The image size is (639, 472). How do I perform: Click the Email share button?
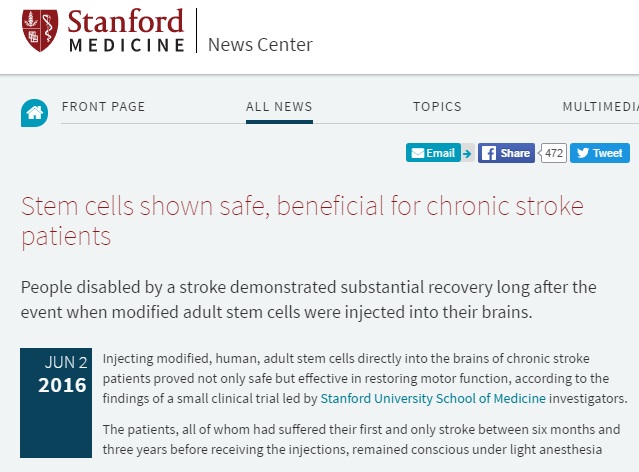(433, 153)
